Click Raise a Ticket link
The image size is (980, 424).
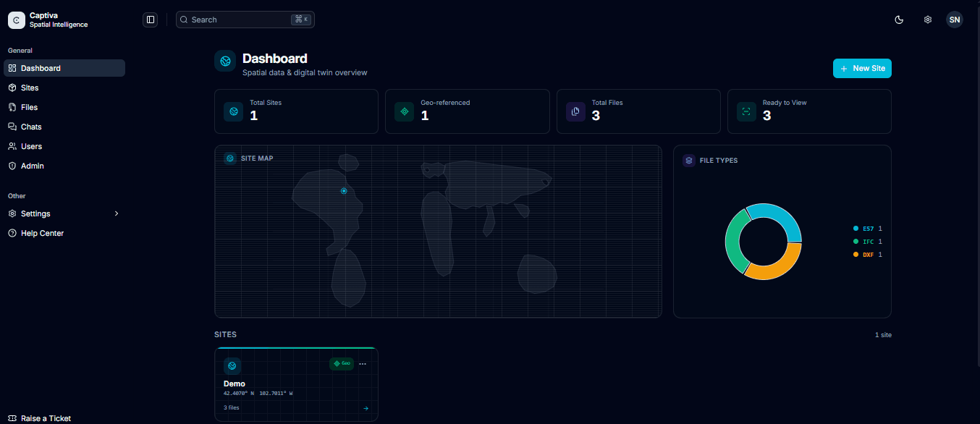point(46,418)
